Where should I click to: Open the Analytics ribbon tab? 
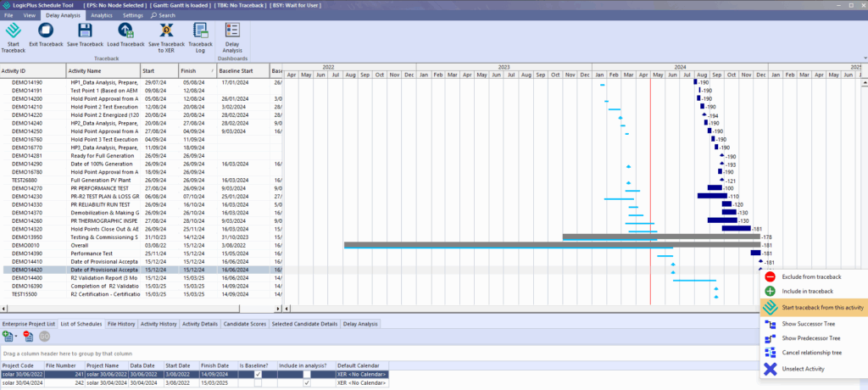tap(101, 15)
